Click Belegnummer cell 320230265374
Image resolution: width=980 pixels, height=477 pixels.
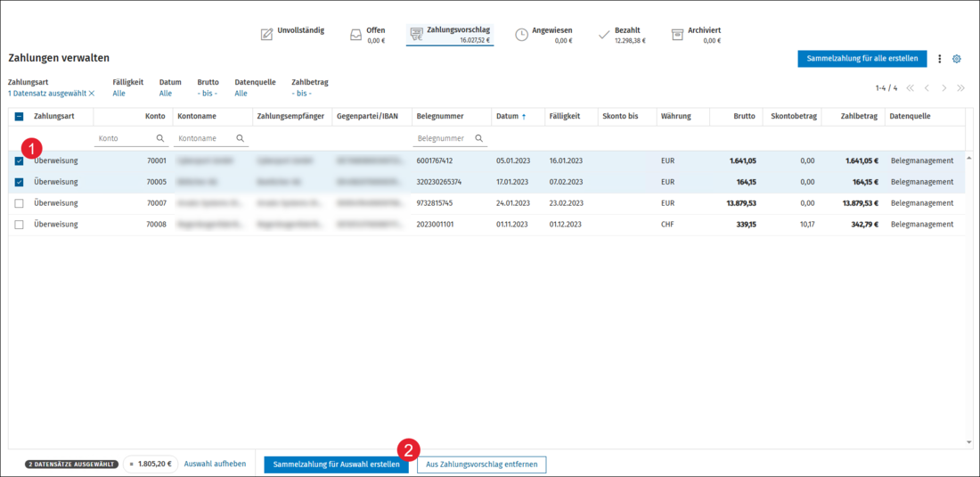pyautogui.click(x=438, y=182)
